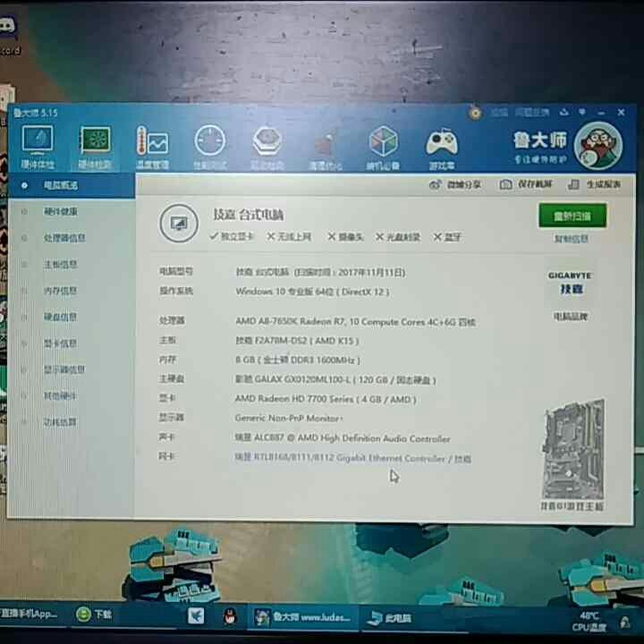This screenshot has height=644, width=644.
Task: Click the skin icon beside 问题反馈
Action: 563,112
